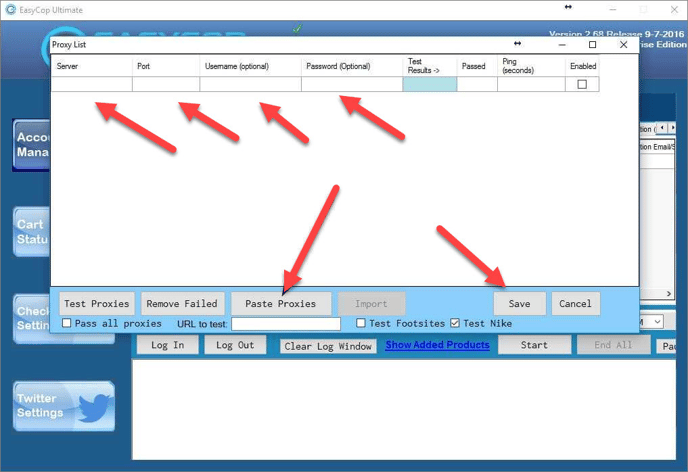Click the Server column header
The width and height of the screenshot is (688, 472).
(92, 66)
